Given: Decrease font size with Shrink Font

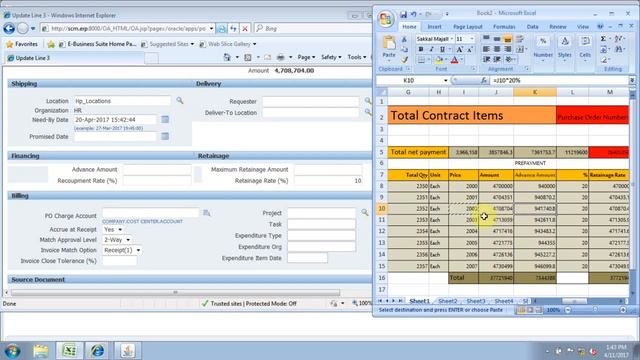Looking at the screenshot, I should coord(470,49).
